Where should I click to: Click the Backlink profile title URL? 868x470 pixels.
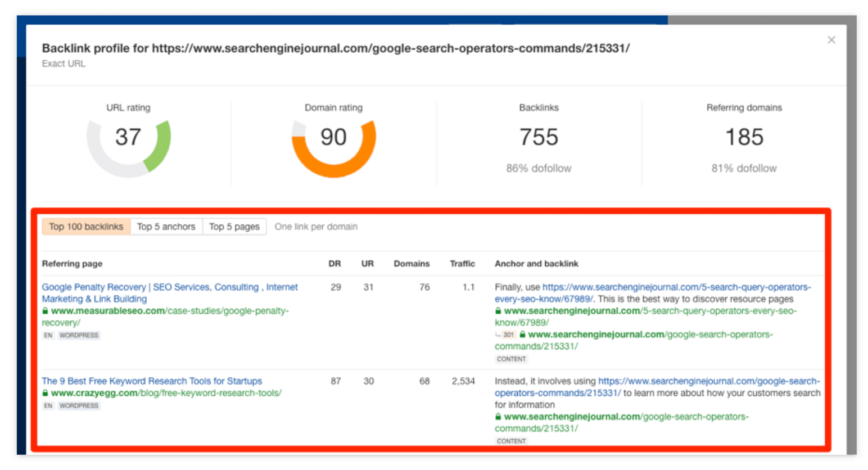click(391, 48)
